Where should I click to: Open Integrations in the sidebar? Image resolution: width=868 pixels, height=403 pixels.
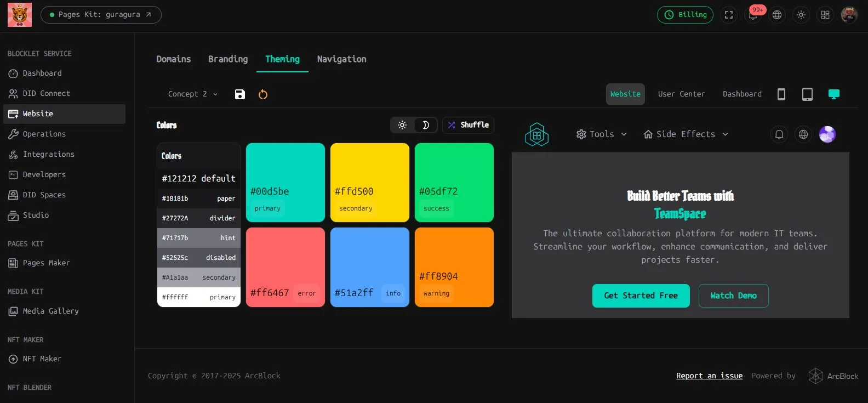(64, 155)
